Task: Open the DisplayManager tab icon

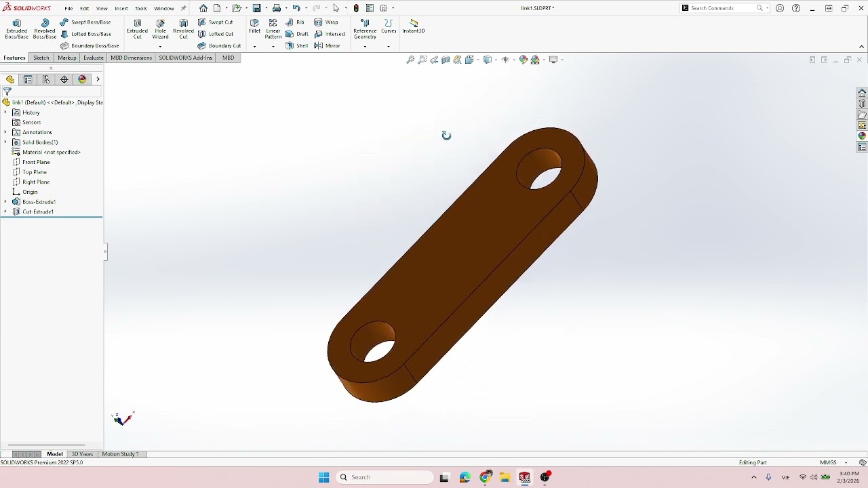Action: coord(82,79)
